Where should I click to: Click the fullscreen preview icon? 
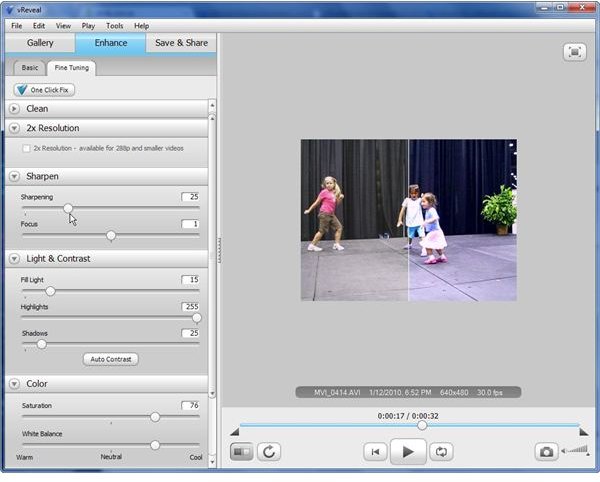(x=575, y=52)
